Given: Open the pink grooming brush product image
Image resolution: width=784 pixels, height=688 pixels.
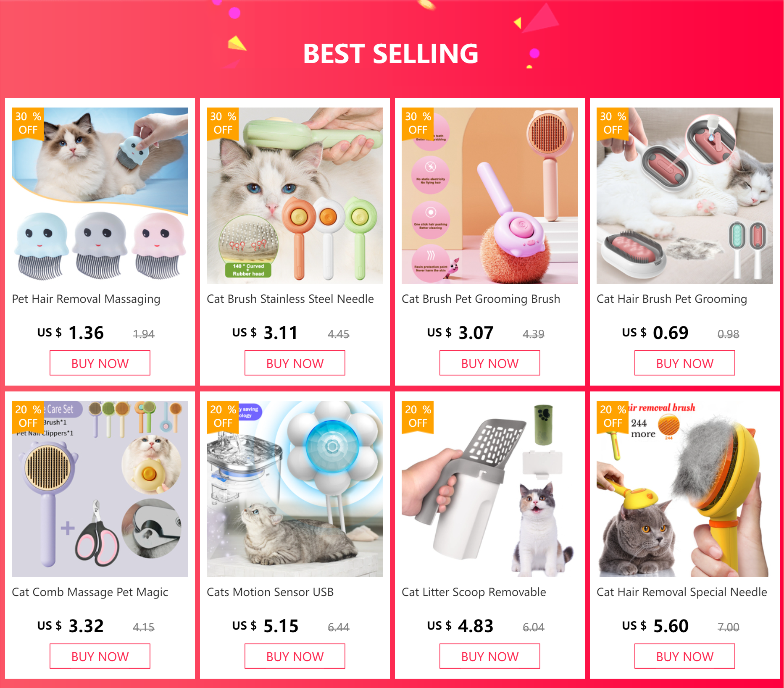Looking at the screenshot, I should pos(490,196).
